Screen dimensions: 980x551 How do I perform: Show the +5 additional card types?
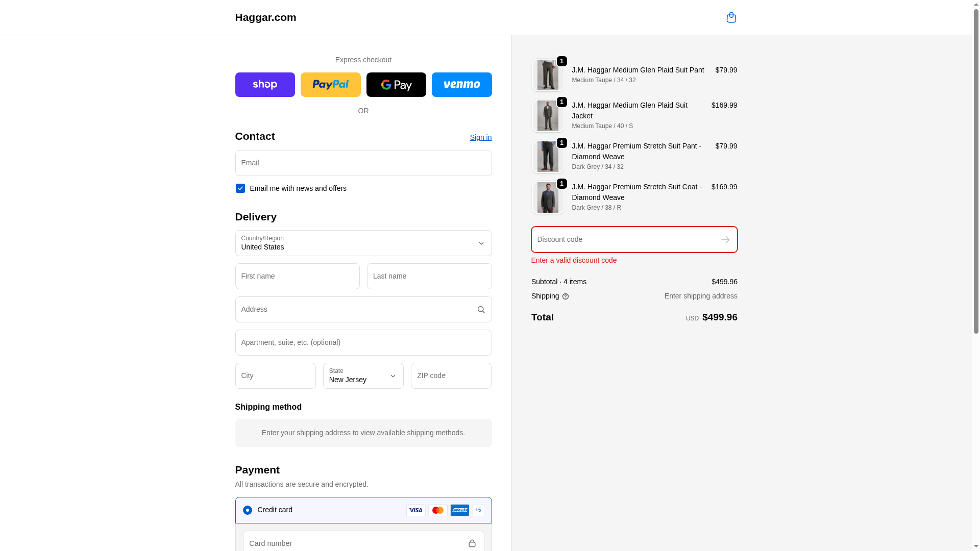tap(478, 510)
